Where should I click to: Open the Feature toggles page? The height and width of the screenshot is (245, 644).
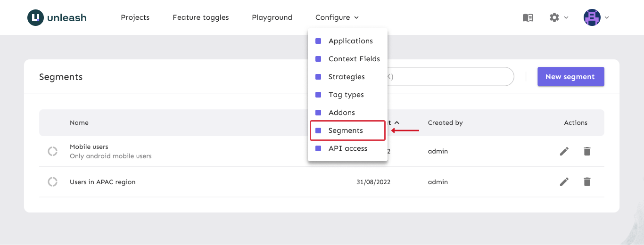coord(201,17)
